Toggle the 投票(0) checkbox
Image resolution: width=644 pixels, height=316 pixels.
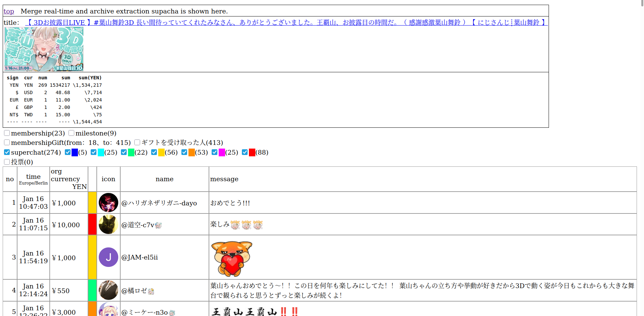7,162
